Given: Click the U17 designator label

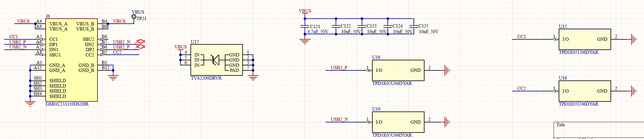Looking at the screenshot, I should coord(195,42).
